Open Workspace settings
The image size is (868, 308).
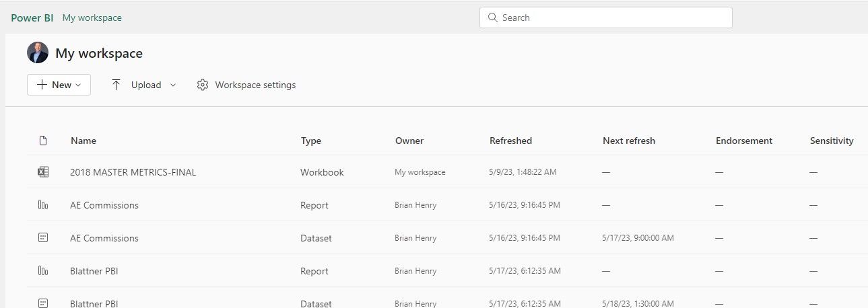pos(246,85)
